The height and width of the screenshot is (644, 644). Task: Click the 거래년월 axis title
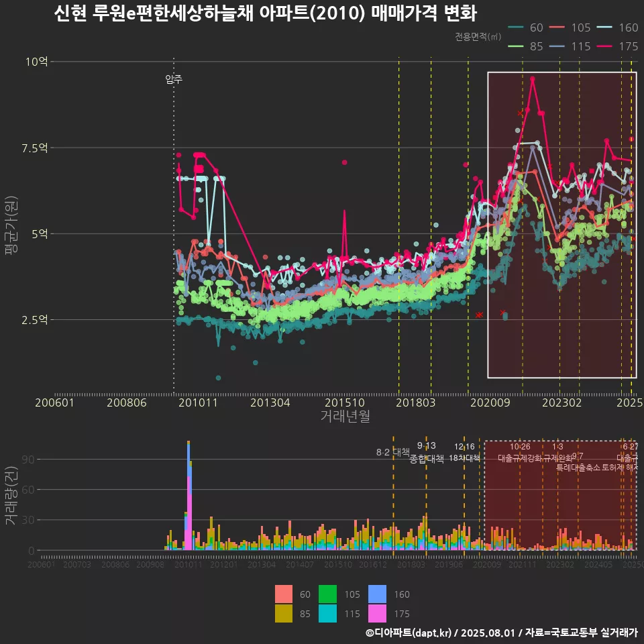point(345,416)
